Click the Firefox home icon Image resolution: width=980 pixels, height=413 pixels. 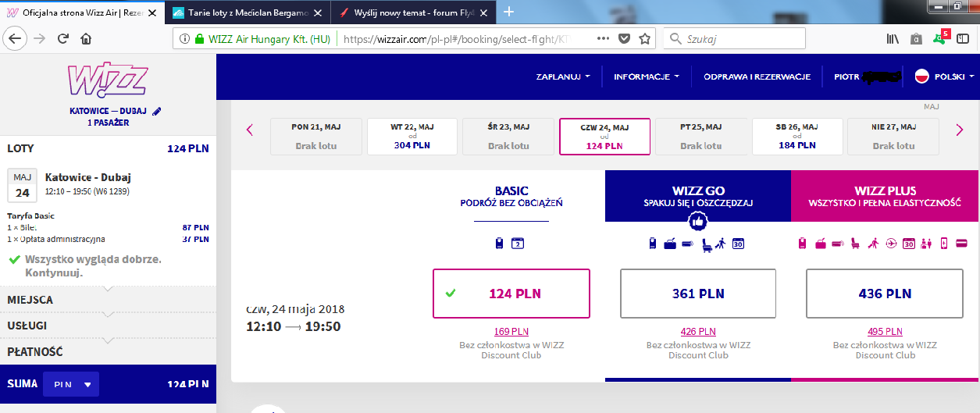(x=86, y=38)
